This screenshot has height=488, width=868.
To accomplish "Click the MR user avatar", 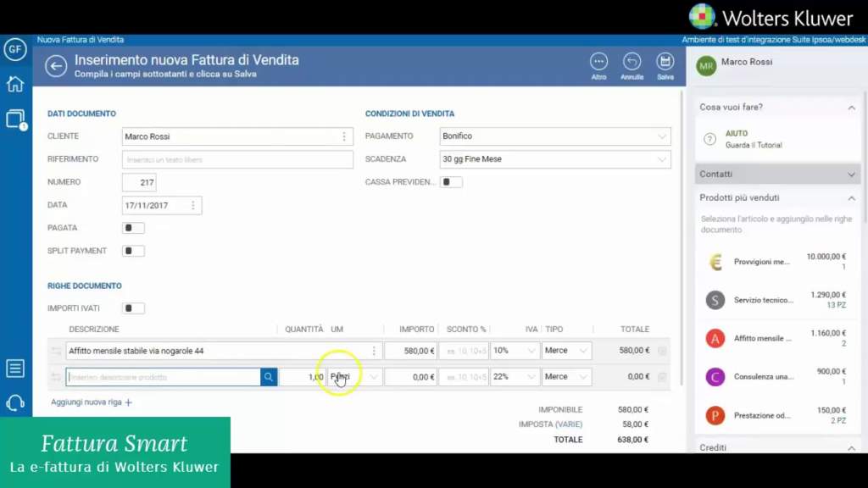I will (706, 66).
